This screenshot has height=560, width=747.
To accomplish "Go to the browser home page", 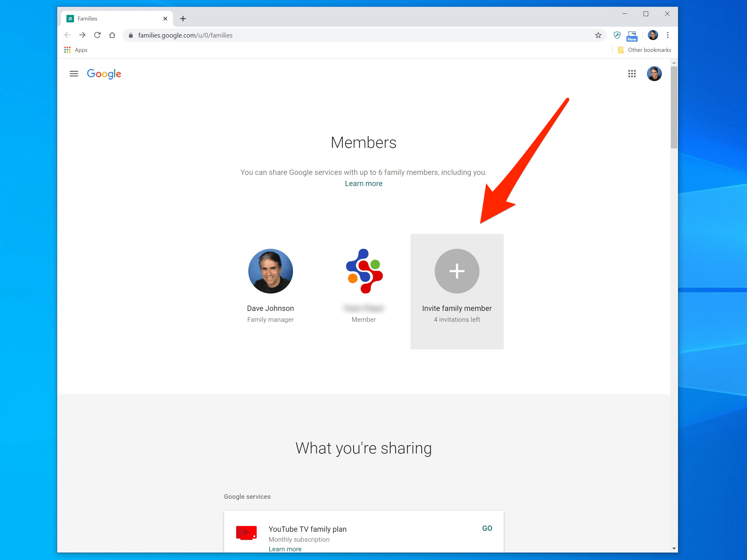I will pyautogui.click(x=112, y=35).
